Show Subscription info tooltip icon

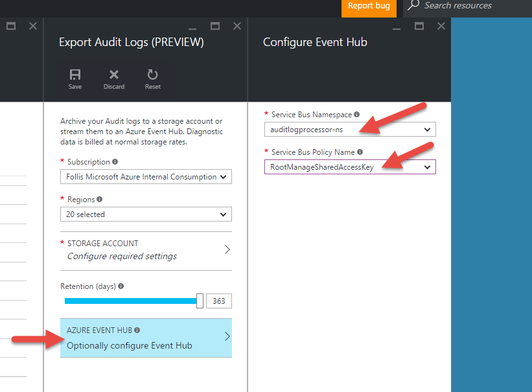point(115,162)
